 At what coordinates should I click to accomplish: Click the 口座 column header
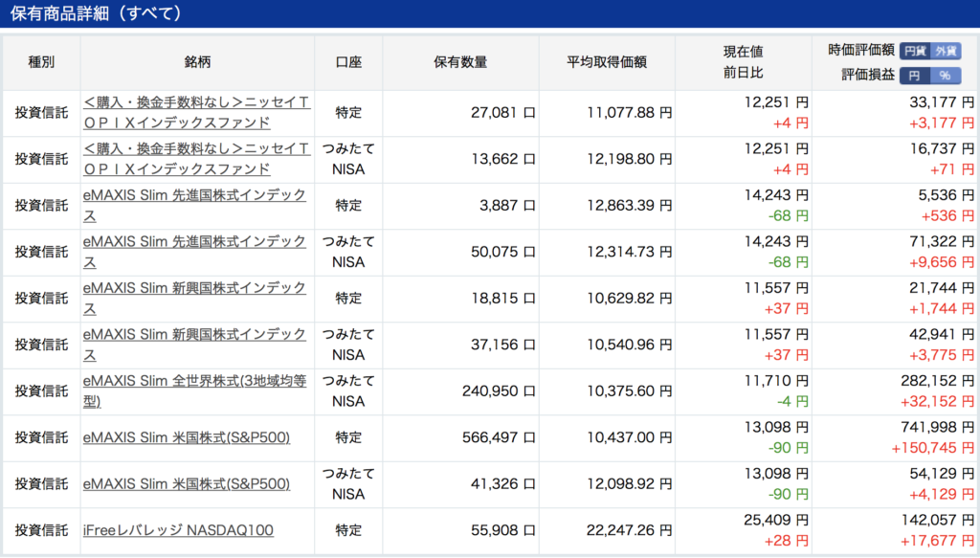click(x=348, y=62)
